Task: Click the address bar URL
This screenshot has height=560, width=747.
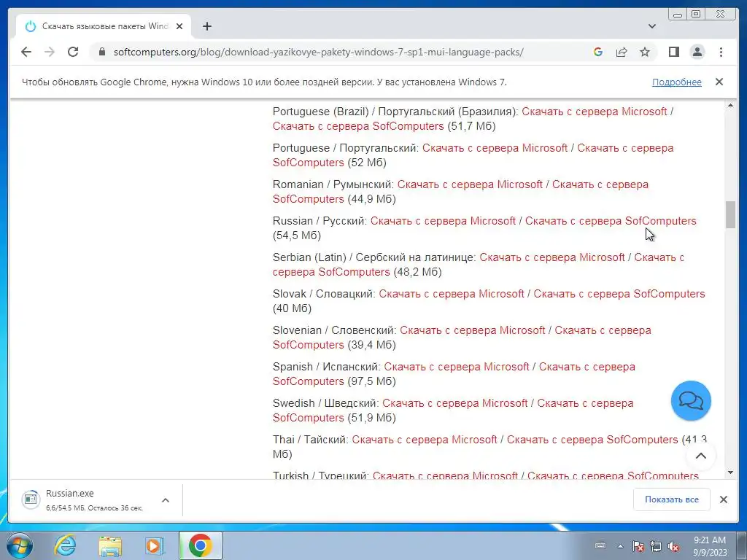Action: [x=318, y=52]
